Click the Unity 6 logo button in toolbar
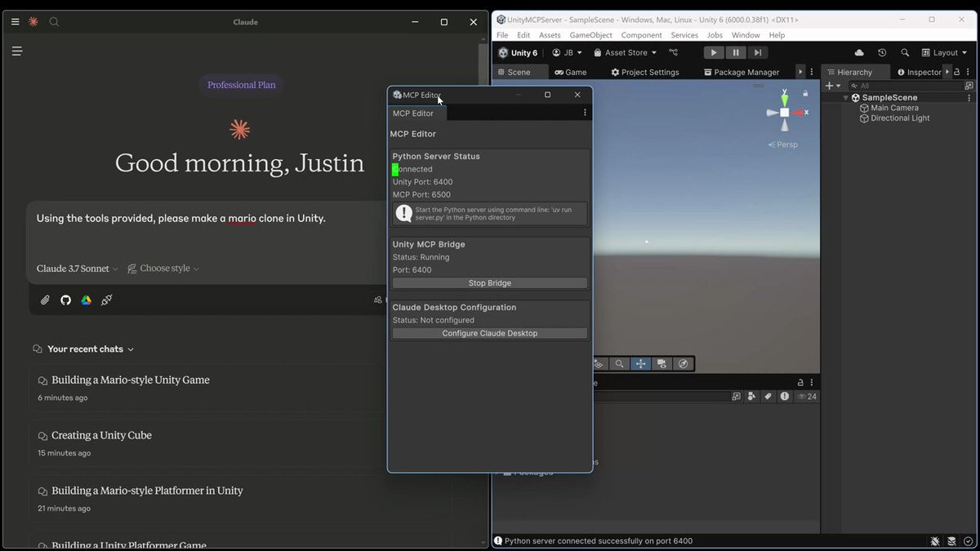Screen dimensions: 980x551 [518, 53]
